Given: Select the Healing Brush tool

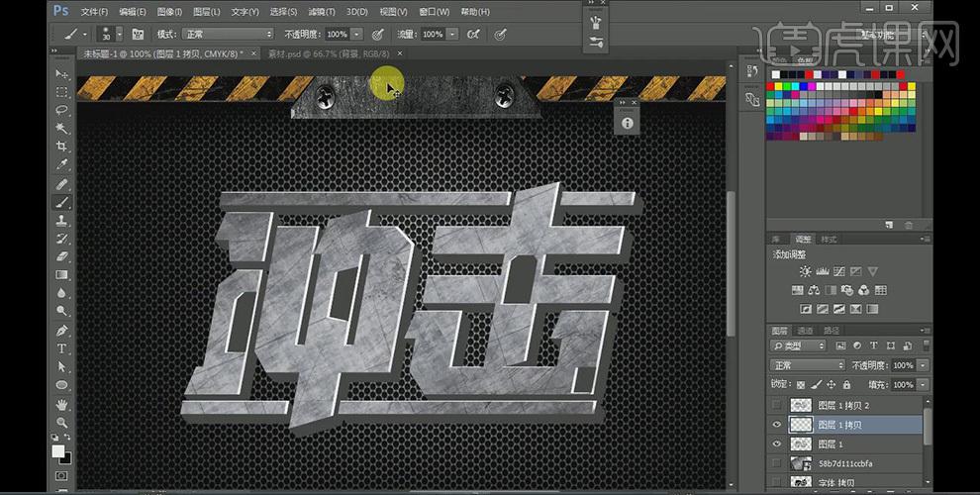Looking at the screenshot, I should 62,184.
